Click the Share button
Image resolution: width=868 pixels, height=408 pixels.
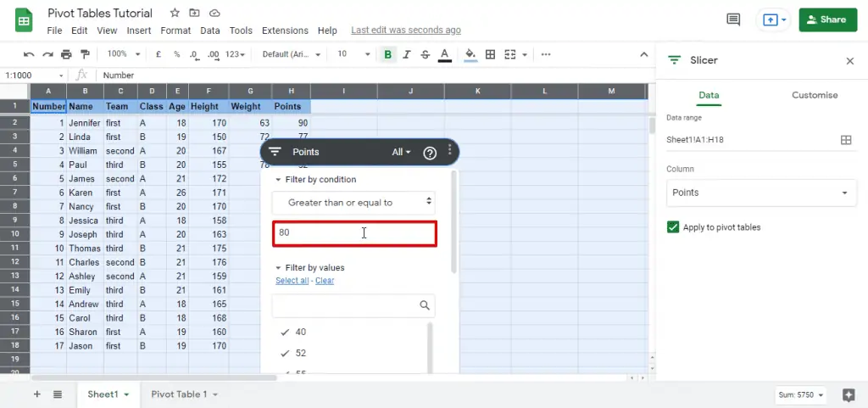[x=827, y=20]
